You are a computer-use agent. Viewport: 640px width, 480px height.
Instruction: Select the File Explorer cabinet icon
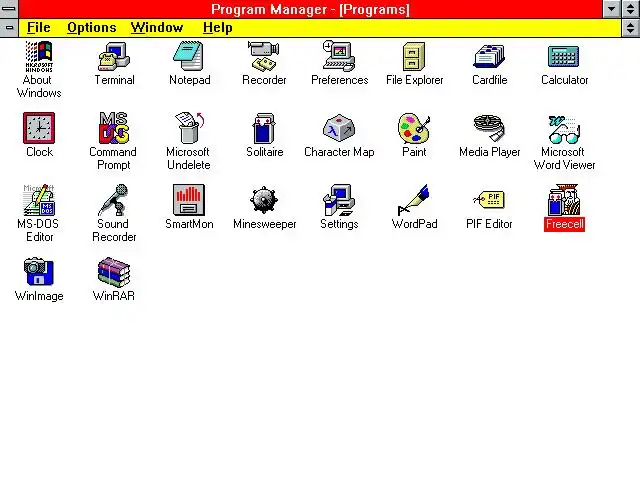(x=414, y=57)
